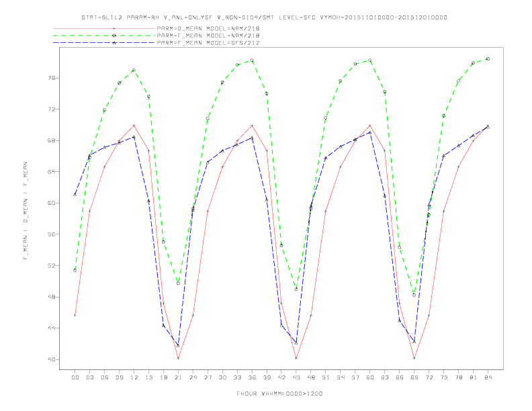This screenshot has height=411, width=532.
Task: Click the red solid legend line sample
Action: click(104, 28)
